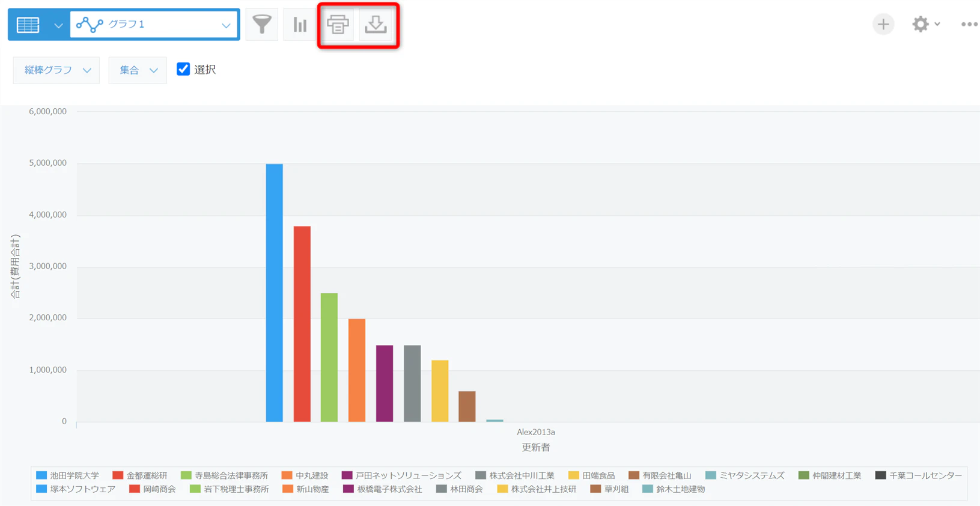Click legend entry 新山物産

point(306,489)
